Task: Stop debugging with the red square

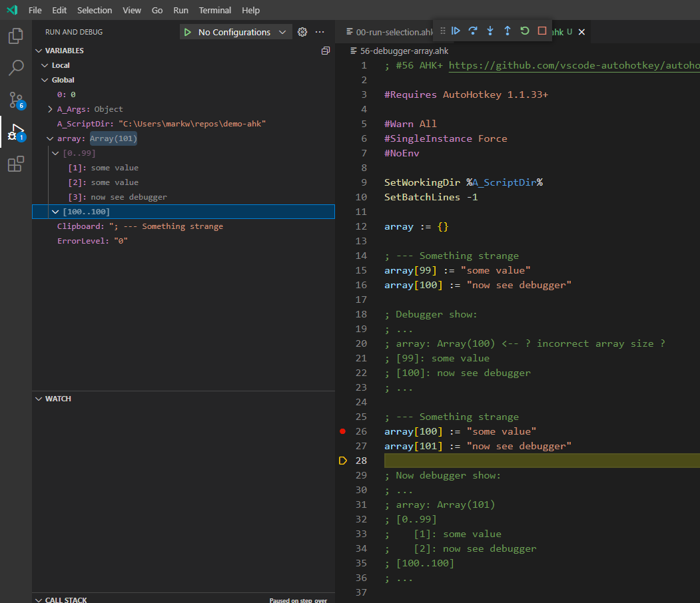Action: click(542, 31)
